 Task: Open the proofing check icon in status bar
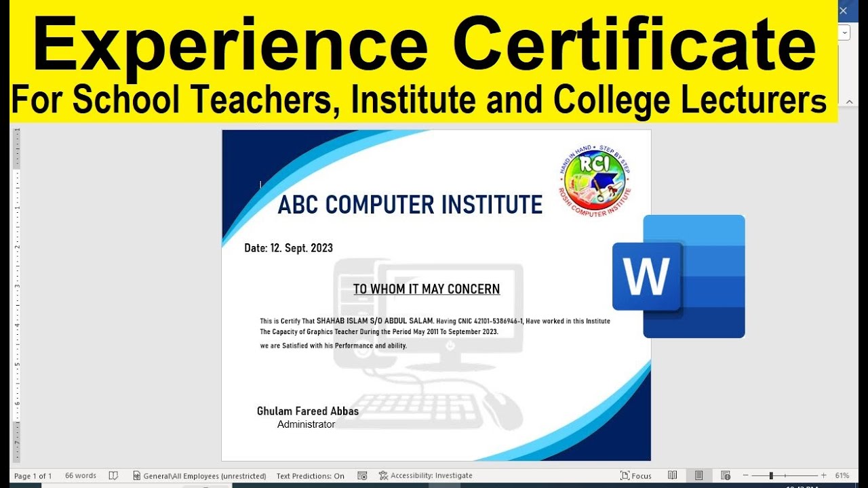click(113, 476)
